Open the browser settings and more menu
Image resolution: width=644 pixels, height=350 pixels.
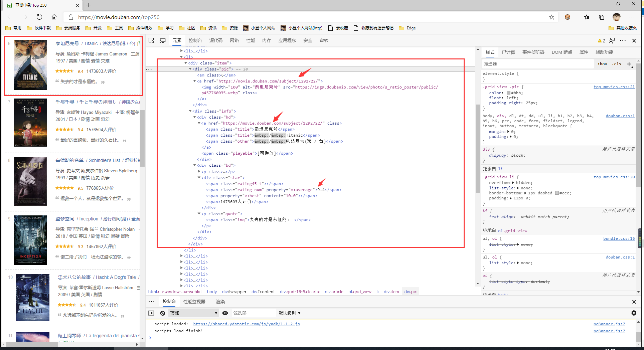[632, 17]
